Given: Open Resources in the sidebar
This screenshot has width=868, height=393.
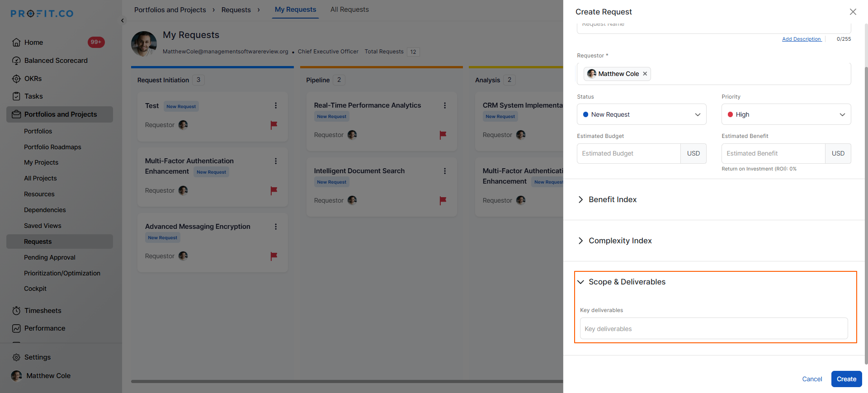Looking at the screenshot, I should (x=39, y=194).
